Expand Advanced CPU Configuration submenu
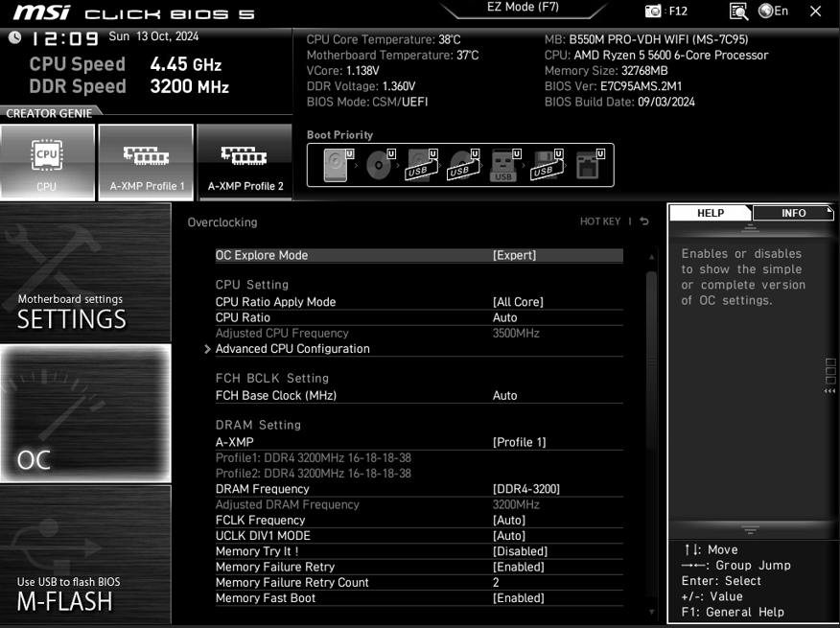 click(419, 349)
